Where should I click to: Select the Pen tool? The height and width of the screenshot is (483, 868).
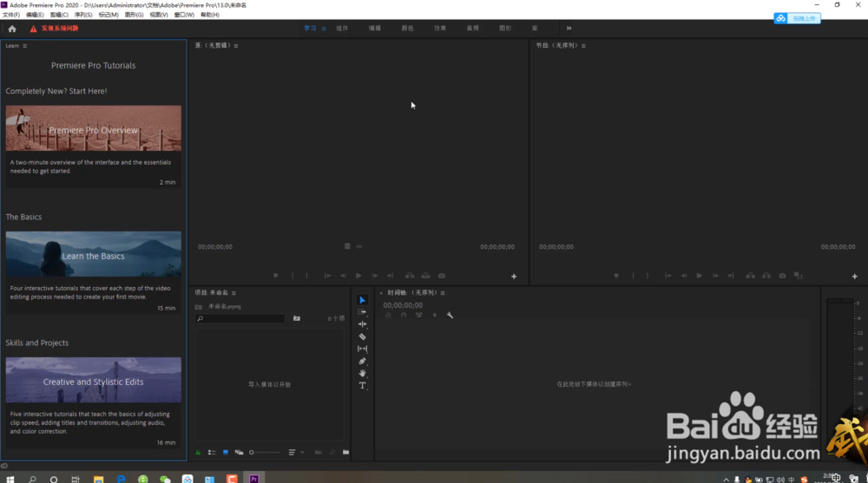[x=363, y=361]
